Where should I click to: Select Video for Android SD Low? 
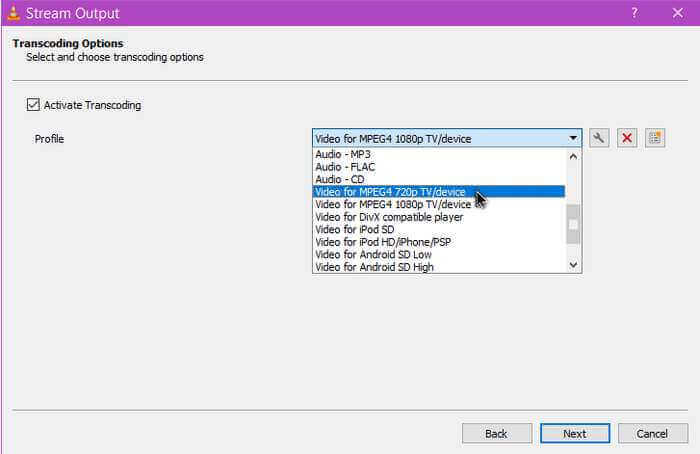click(x=439, y=254)
